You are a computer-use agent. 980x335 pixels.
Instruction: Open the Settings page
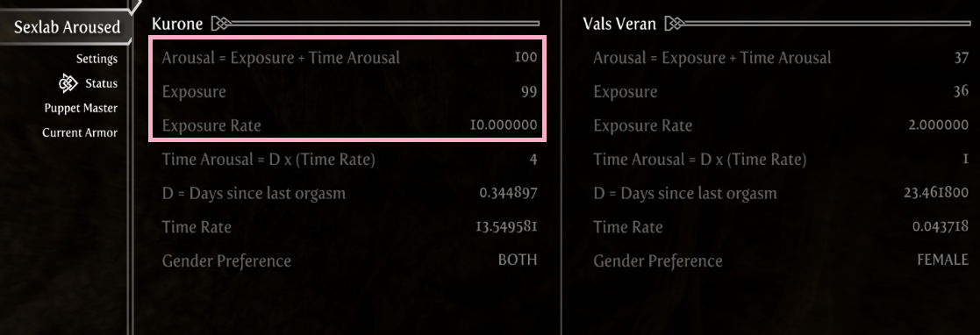97,59
